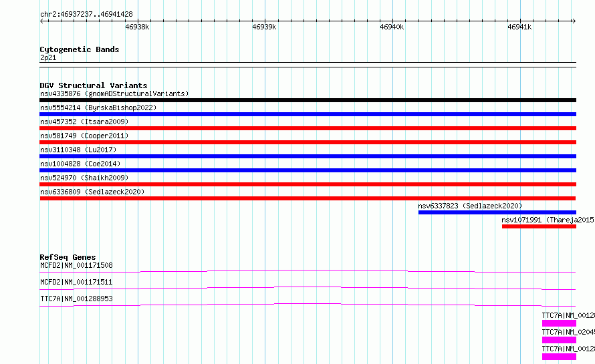
Task: Click the left arrow of the chromosome ruler
Action: pos(41,21)
